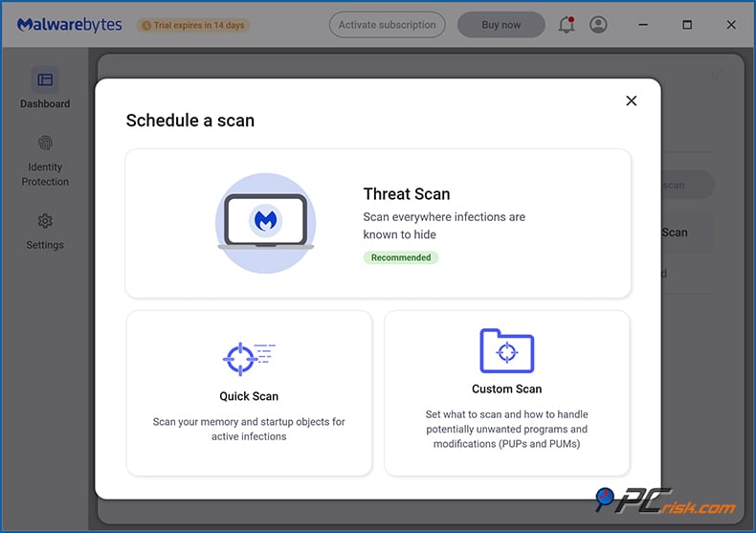Click the notifications bell icon
The height and width of the screenshot is (533, 756).
tap(567, 25)
